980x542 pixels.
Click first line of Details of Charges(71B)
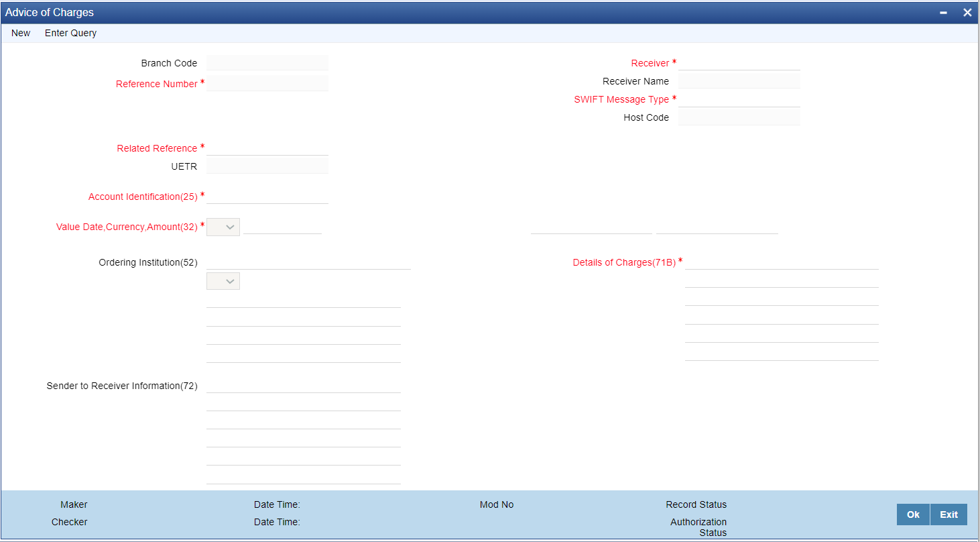(782, 262)
